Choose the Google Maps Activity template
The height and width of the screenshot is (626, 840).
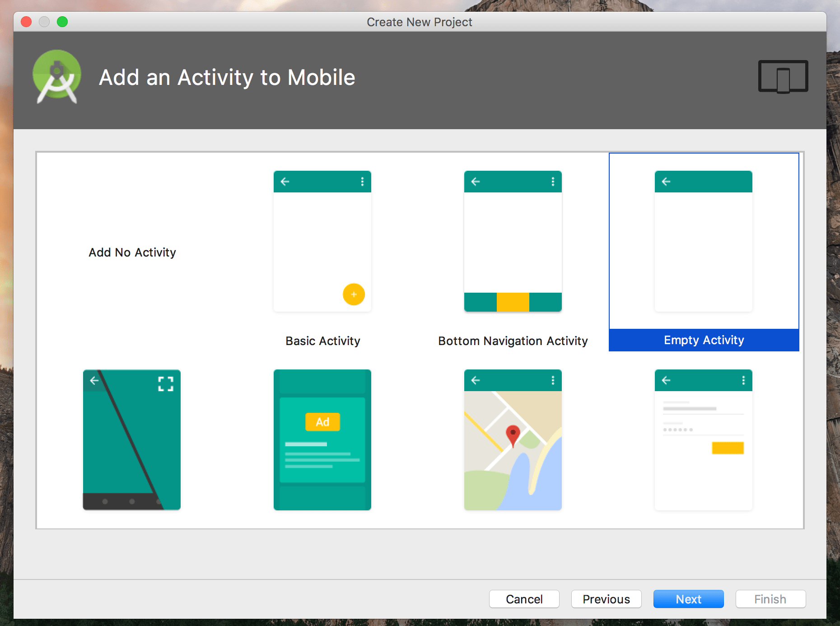click(513, 439)
